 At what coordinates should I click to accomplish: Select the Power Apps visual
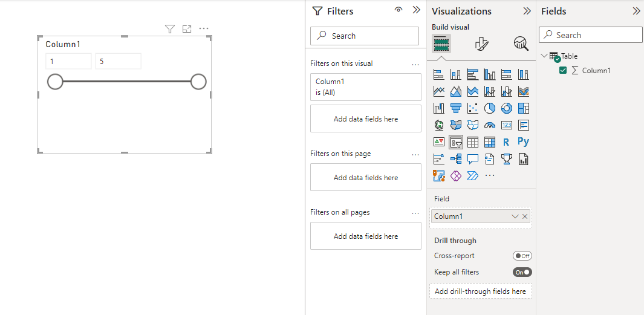(456, 176)
